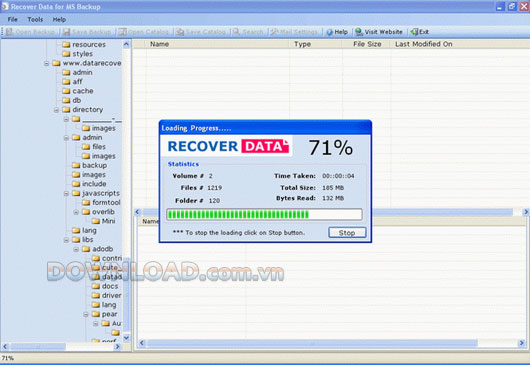
Task: Click the Mail Settings toolbar button
Action: [294, 32]
